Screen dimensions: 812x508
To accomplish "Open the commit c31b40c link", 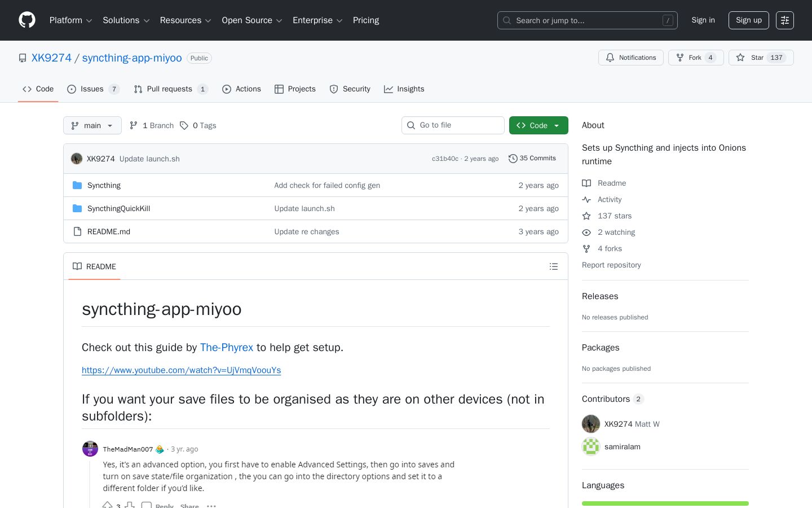I will (x=445, y=159).
